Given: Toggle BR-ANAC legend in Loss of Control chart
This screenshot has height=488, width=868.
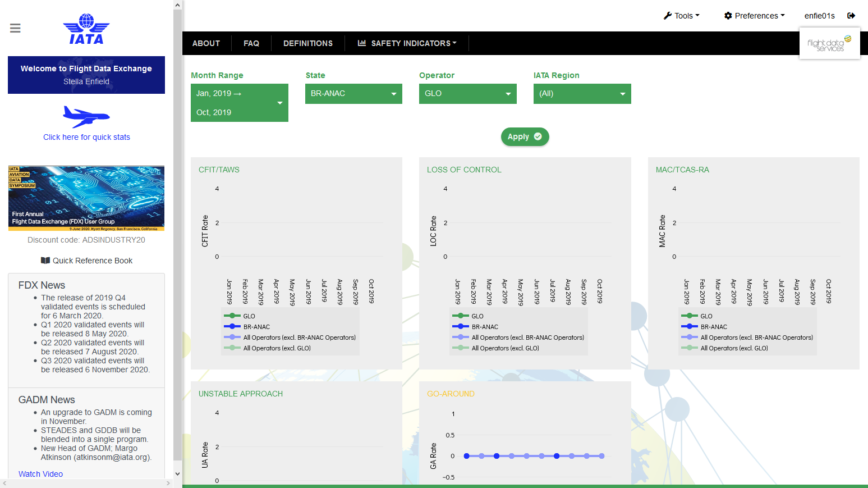Looking at the screenshot, I should (x=475, y=327).
